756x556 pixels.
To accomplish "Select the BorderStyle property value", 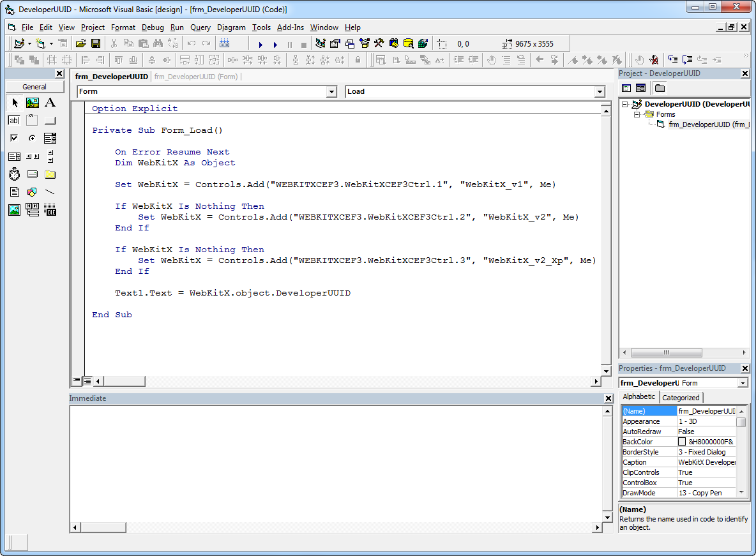I will point(707,452).
